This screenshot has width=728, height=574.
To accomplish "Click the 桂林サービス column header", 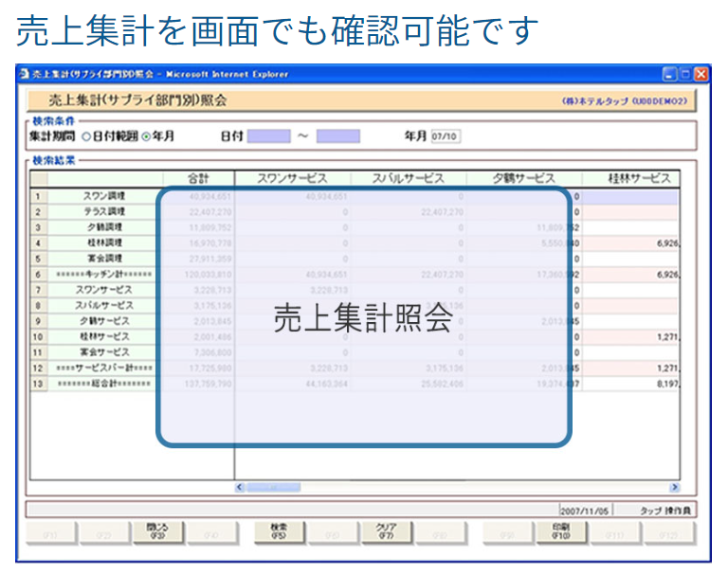I will [x=638, y=178].
